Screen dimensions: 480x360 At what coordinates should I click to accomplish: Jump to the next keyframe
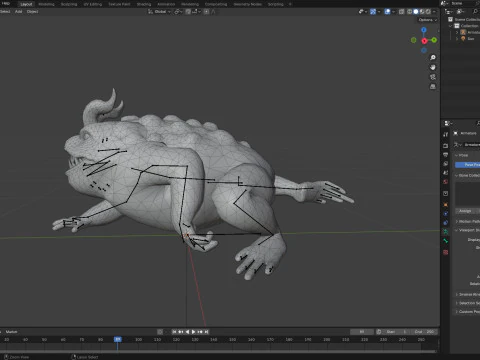[x=200, y=332]
